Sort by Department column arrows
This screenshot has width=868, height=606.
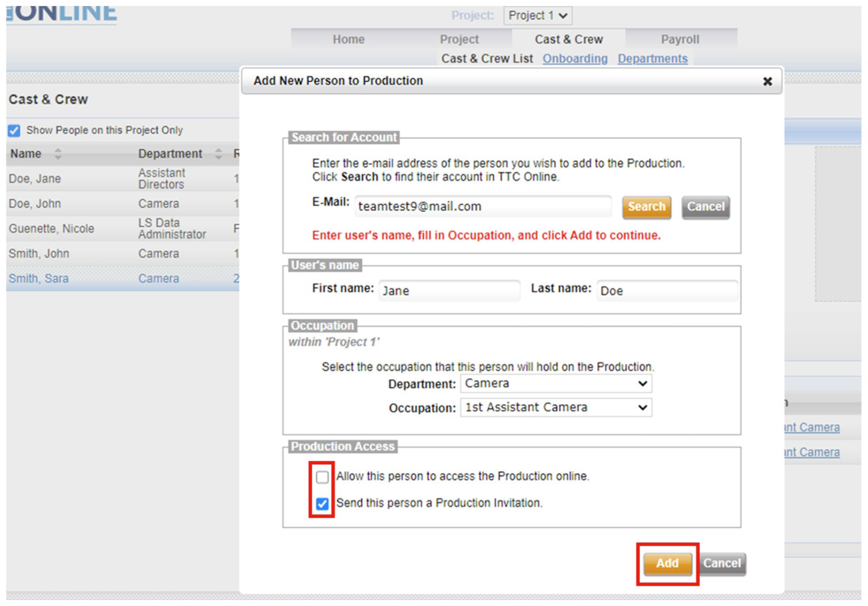pos(218,154)
